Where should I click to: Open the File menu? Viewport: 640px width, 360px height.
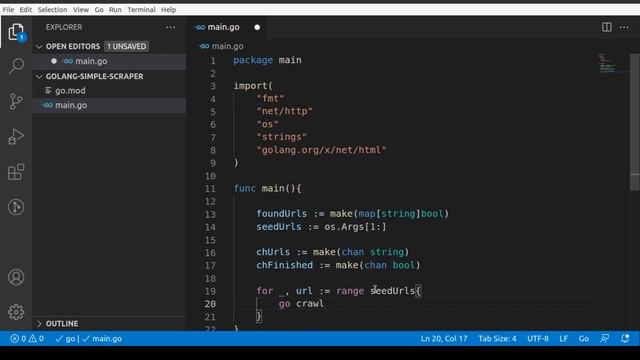[8, 9]
